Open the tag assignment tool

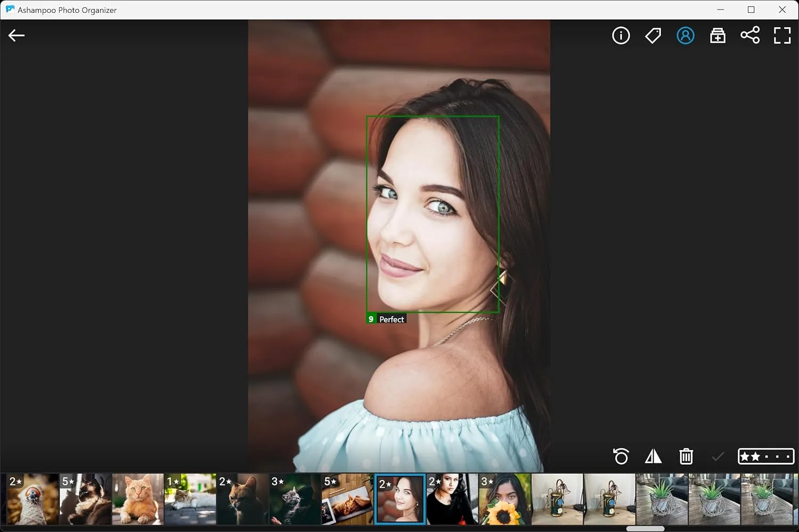653,35
